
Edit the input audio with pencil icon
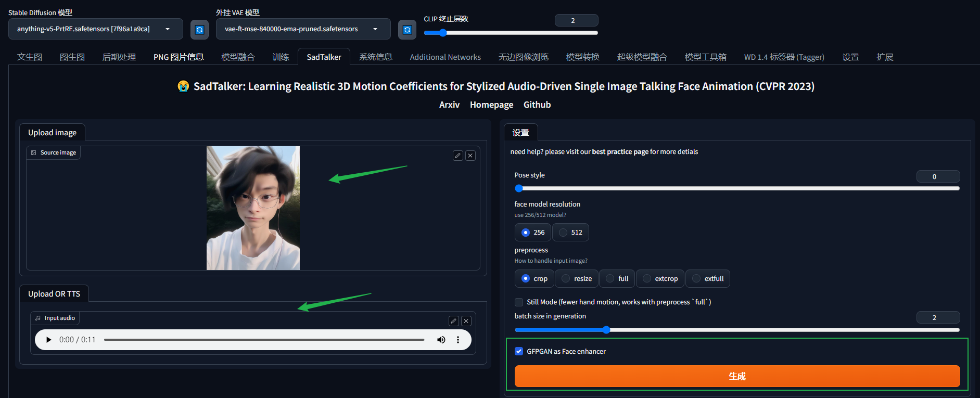click(454, 321)
